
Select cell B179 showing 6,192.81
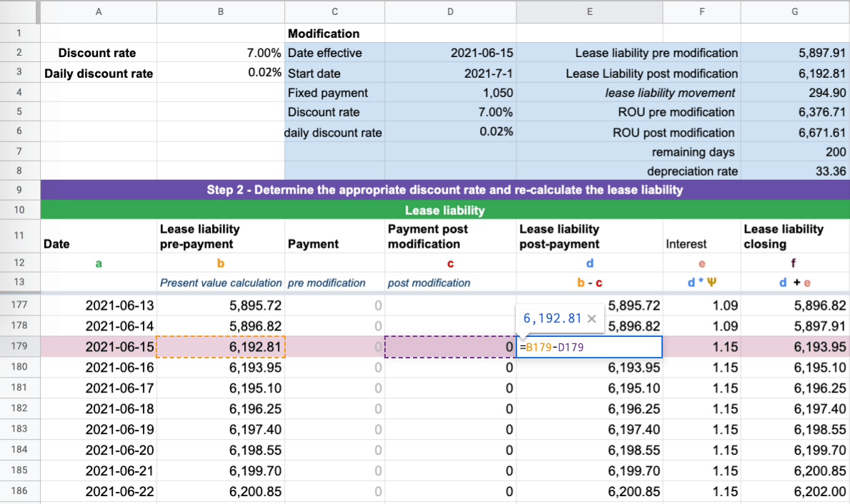tap(221, 347)
